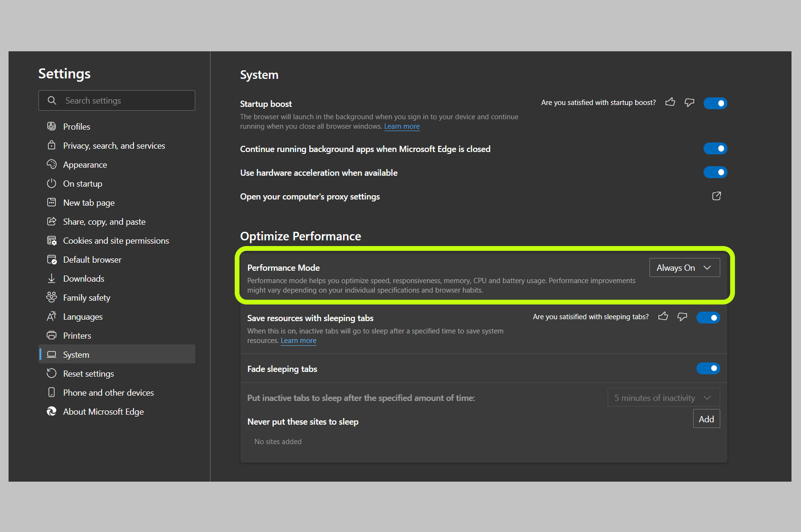
Task: Click the Profiles sidebar icon
Action: pos(51,126)
